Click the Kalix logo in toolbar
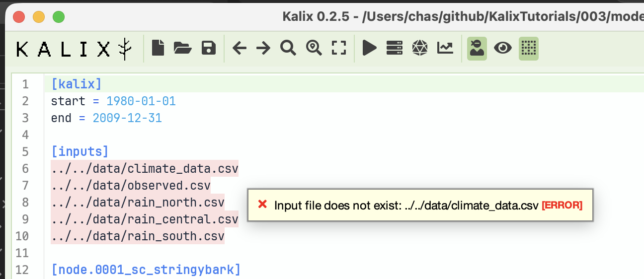This screenshot has height=279, width=644. tap(75, 49)
